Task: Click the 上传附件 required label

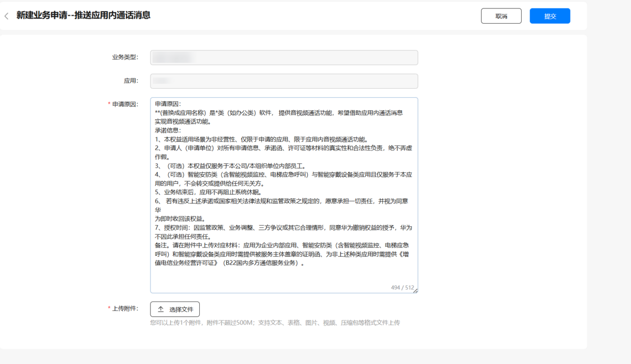Action: [125, 308]
